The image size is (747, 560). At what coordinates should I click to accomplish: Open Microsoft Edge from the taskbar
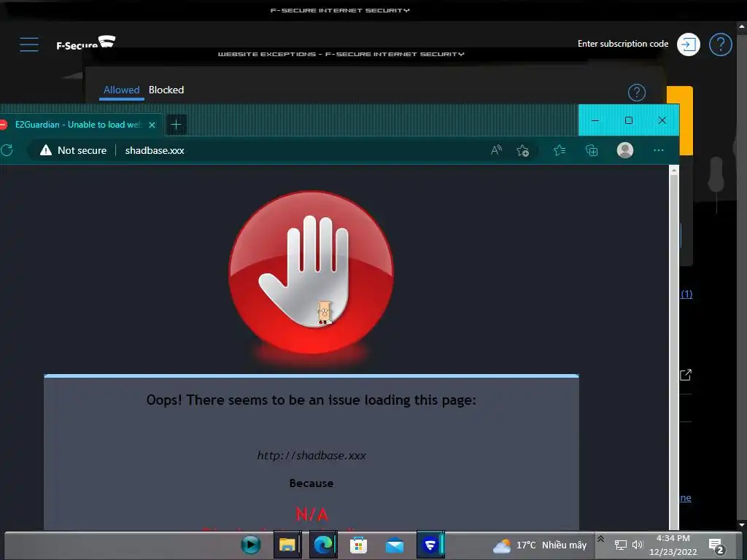(x=323, y=544)
